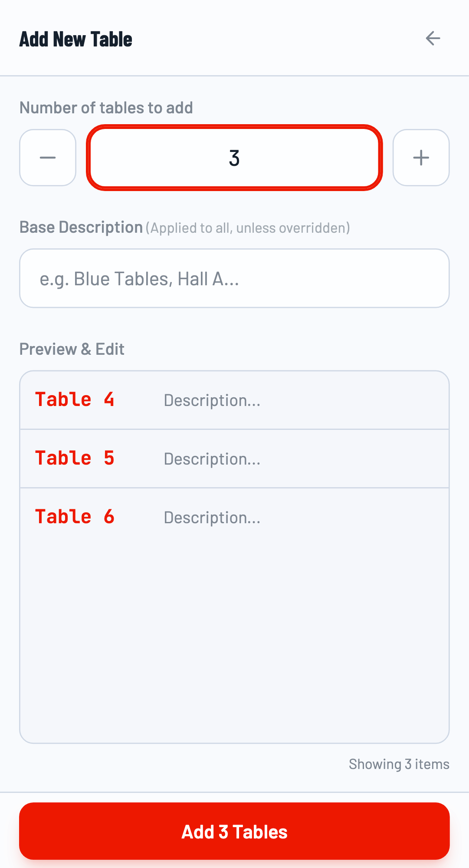Click the highlighted quantity box showing 3
469x868 pixels.
tap(234, 158)
